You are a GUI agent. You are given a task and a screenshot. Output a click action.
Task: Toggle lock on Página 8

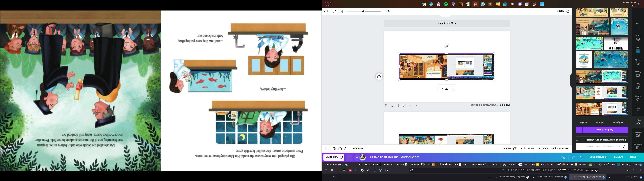pos(404,106)
